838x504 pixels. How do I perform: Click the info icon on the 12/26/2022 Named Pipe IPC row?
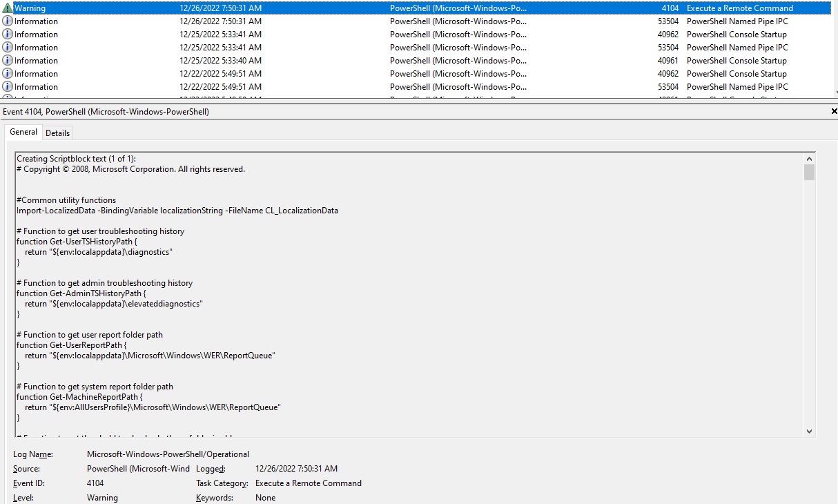[8, 21]
